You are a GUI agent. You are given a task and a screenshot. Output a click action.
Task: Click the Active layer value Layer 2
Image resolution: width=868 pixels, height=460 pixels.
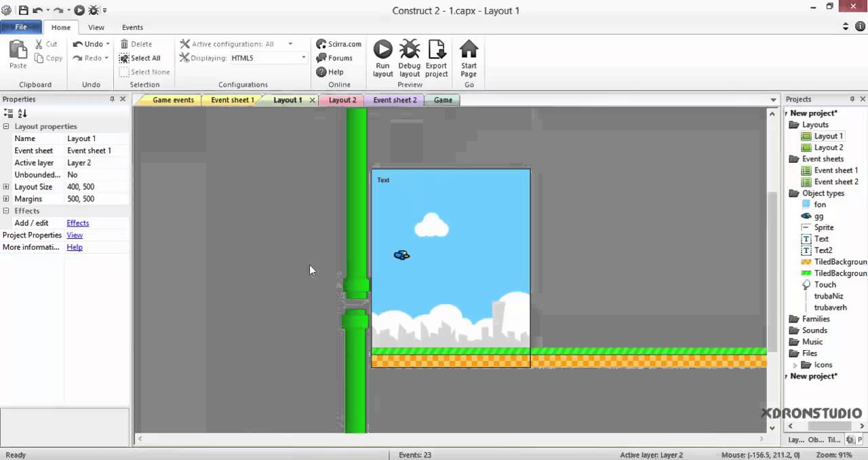coord(97,163)
